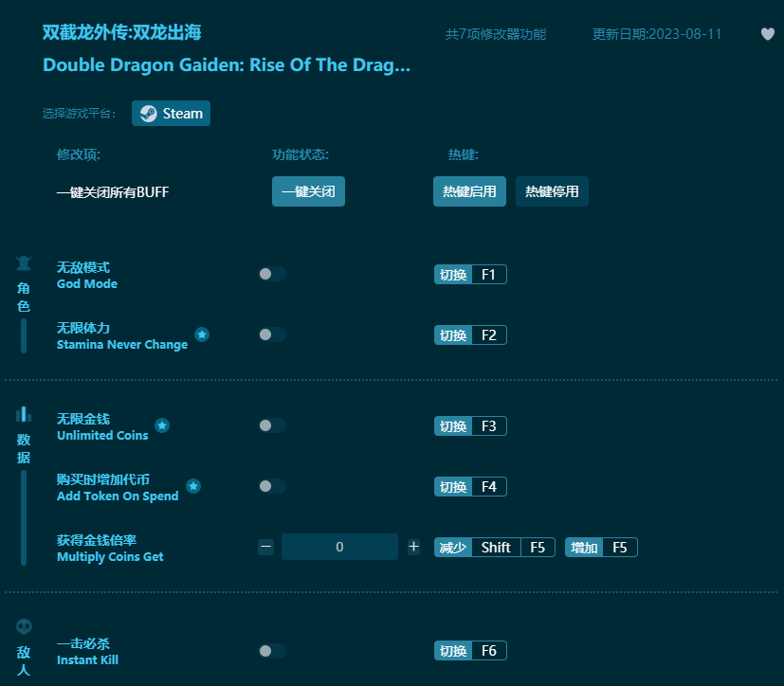Toggle the Add Token On Spend switch
Image resolution: width=784 pixels, height=686 pixels.
click(272, 486)
